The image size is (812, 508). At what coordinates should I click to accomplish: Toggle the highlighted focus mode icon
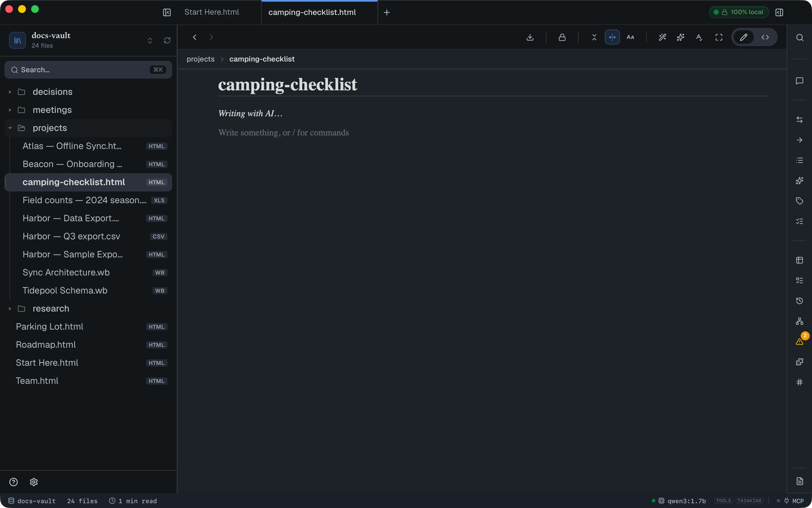click(x=612, y=37)
